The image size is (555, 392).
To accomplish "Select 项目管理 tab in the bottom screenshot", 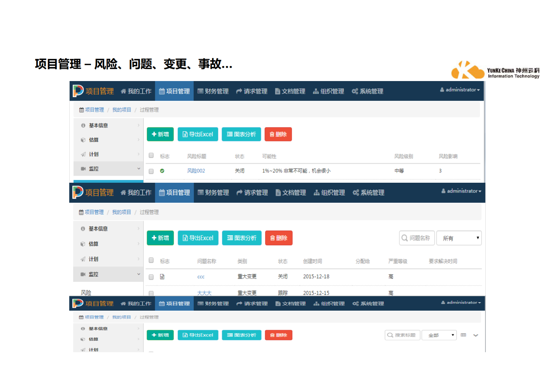I will click(174, 304).
